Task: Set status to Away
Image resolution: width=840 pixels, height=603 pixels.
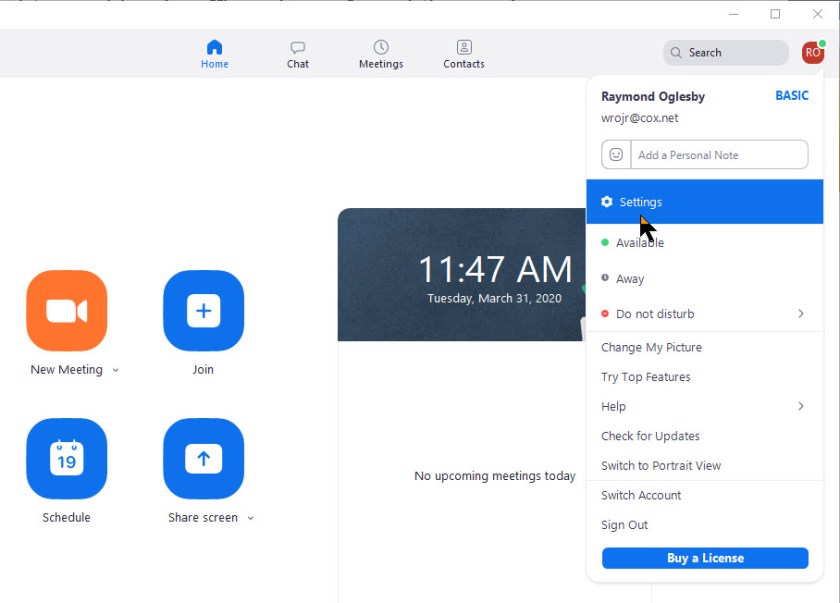Action: tap(629, 279)
